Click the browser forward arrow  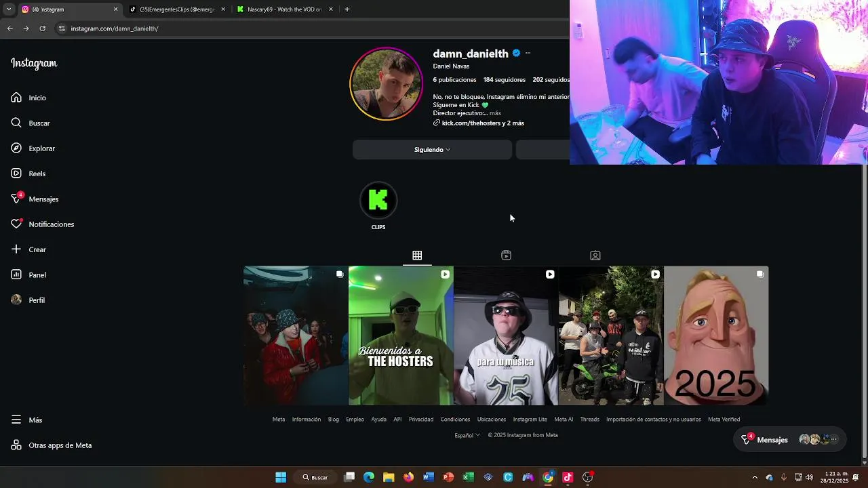[26, 28]
